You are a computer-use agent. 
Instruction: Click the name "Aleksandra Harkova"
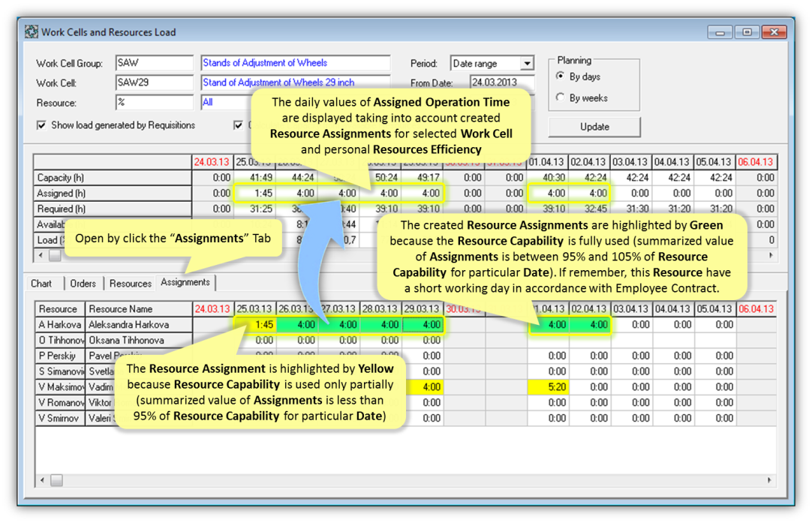pyautogui.click(x=129, y=325)
